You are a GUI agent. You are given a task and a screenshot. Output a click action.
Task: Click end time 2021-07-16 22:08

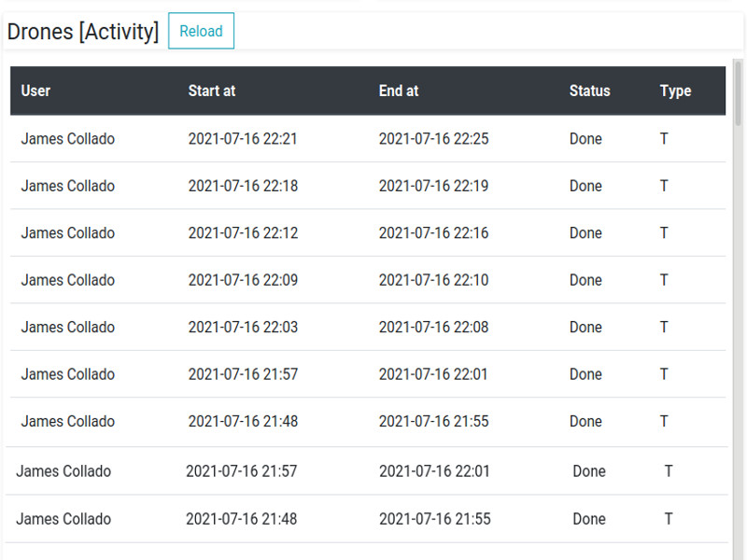[x=433, y=328]
